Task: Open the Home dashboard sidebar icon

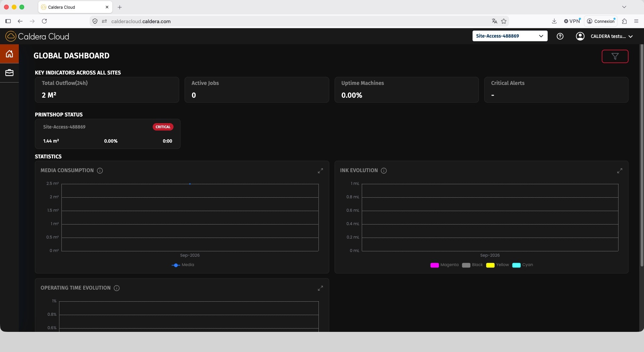Action: (9, 54)
